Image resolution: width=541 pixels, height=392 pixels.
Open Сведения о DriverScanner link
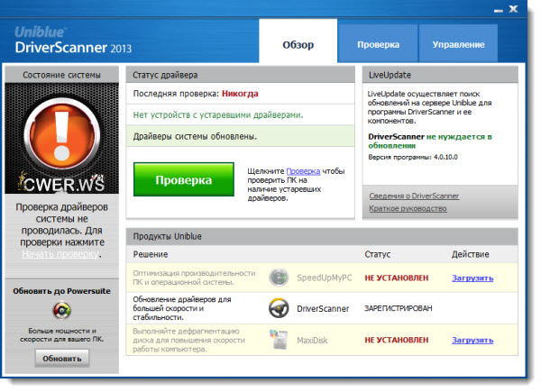[414, 196]
